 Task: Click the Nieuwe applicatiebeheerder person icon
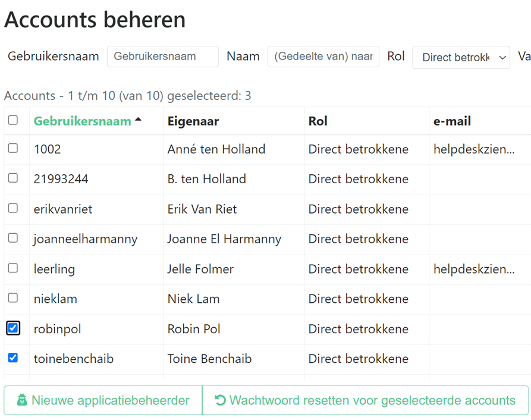22,400
